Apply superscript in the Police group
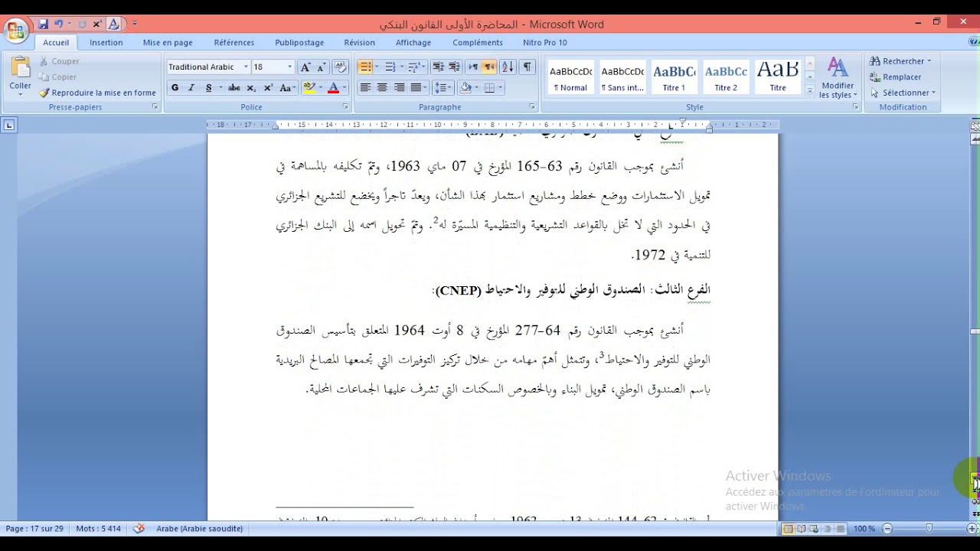 click(x=268, y=88)
